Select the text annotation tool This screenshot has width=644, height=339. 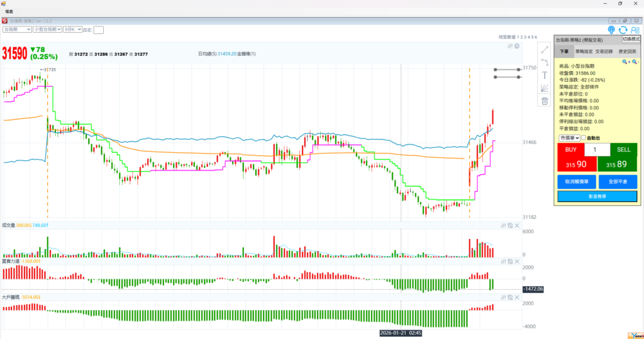545,75
